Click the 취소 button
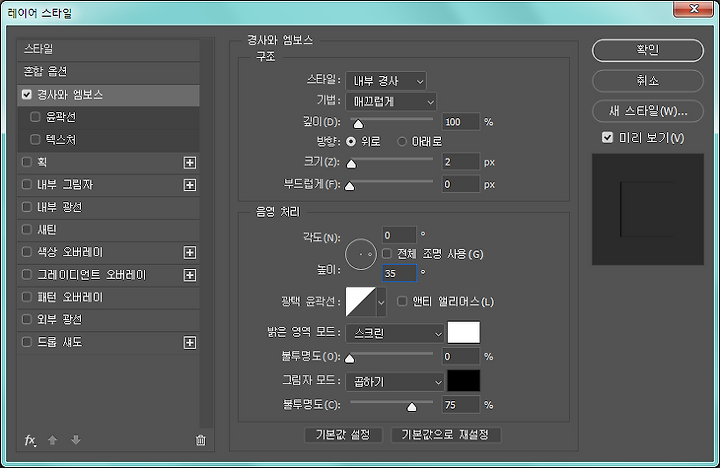This screenshot has height=468, width=720. (x=647, y=81)
